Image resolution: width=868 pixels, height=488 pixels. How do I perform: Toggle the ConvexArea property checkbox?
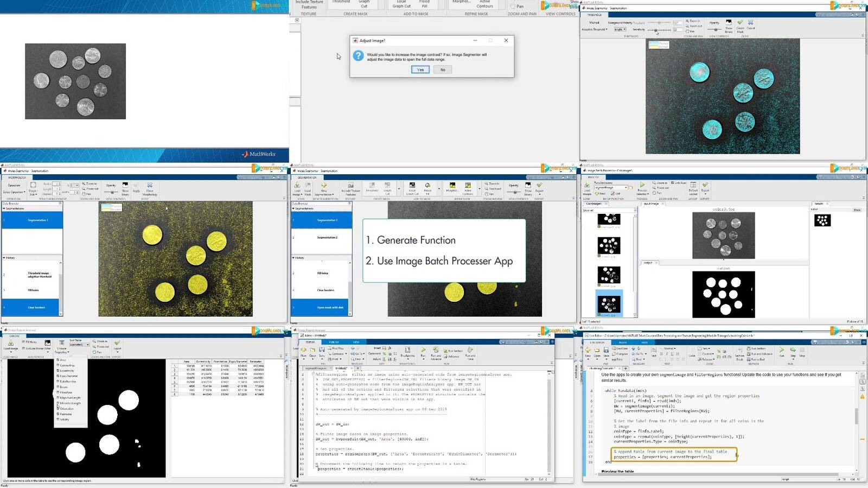pyautogui.click(x=58, y=365)
